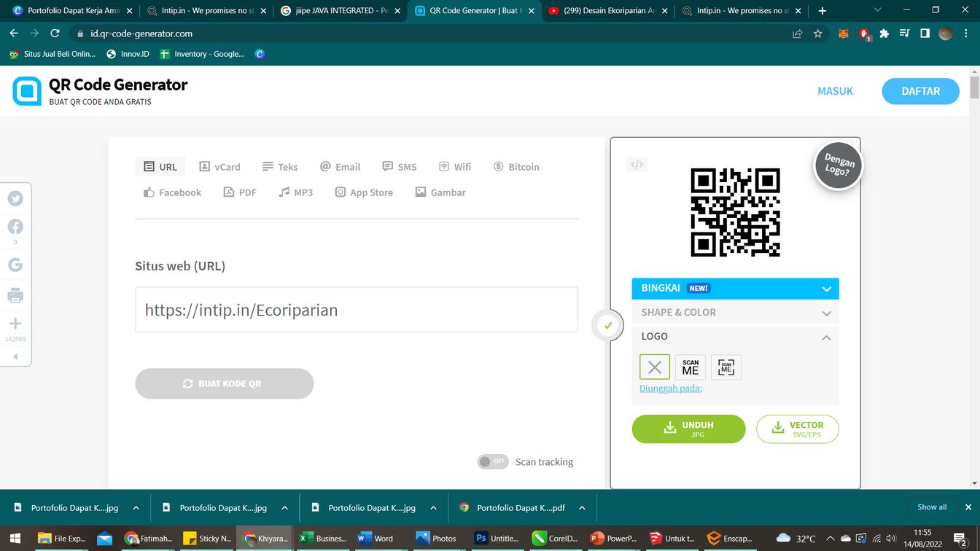
Task: Download the QR code with UNDUH JPG
Action: (x=688, y=429)
